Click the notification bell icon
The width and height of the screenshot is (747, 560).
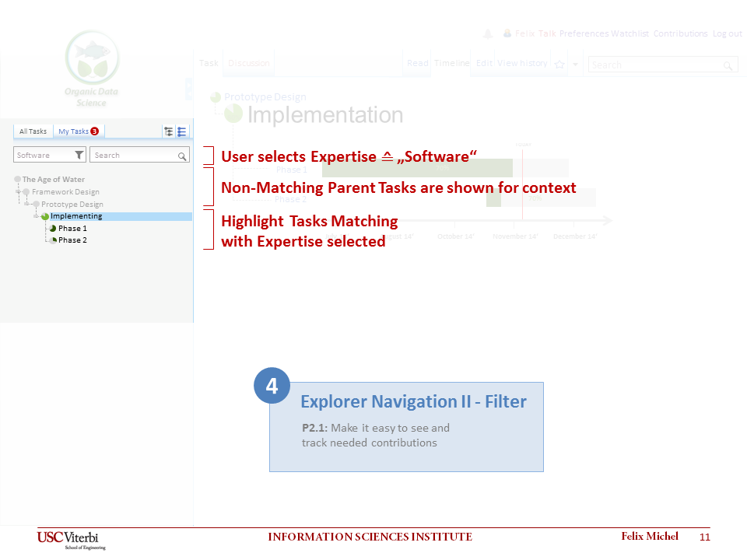click(x=488, y=33)
